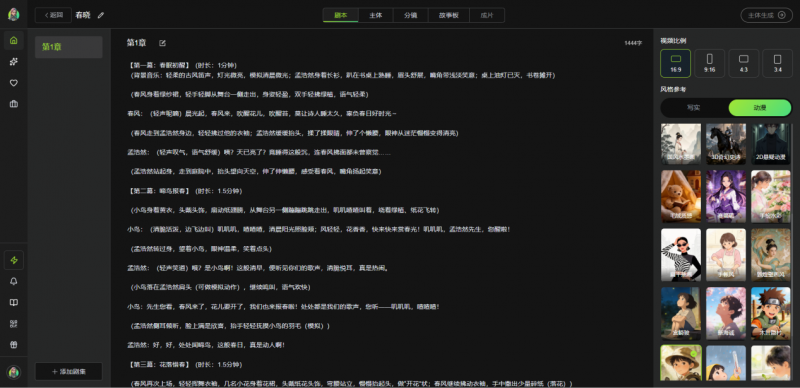
Task: Click the 第1章 chapter heading
Action: click(137, 43)
